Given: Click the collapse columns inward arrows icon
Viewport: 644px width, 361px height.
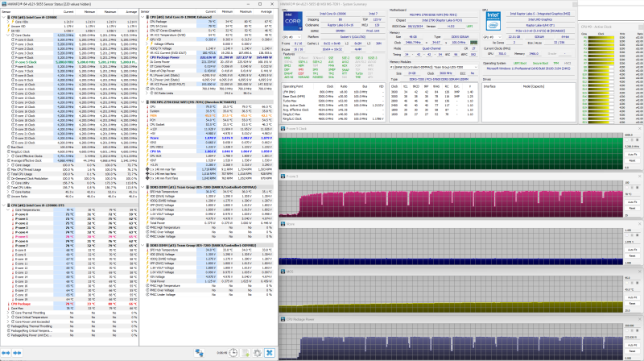Looking at the screenshot, I should pyautogui.click(x=17, y=353).
